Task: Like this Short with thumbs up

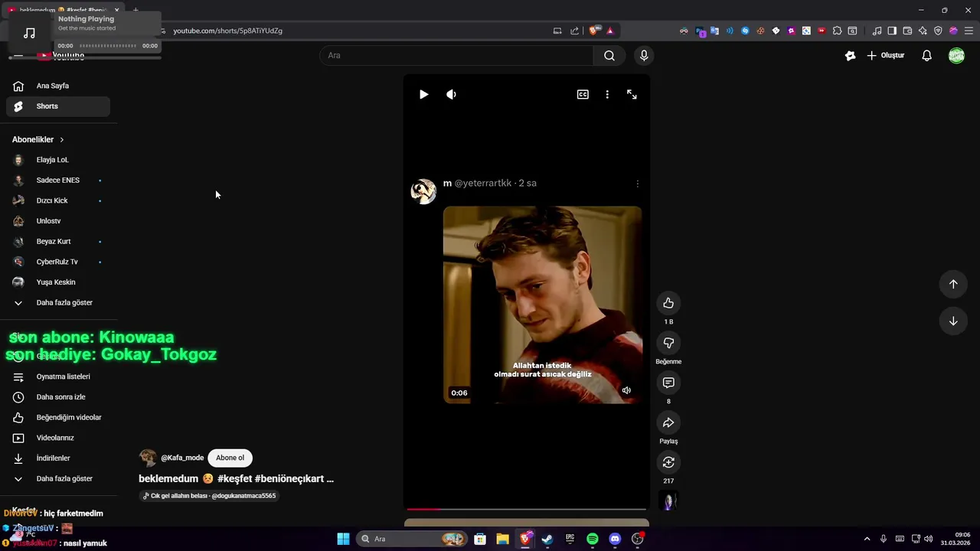Action: coord(668,303)
